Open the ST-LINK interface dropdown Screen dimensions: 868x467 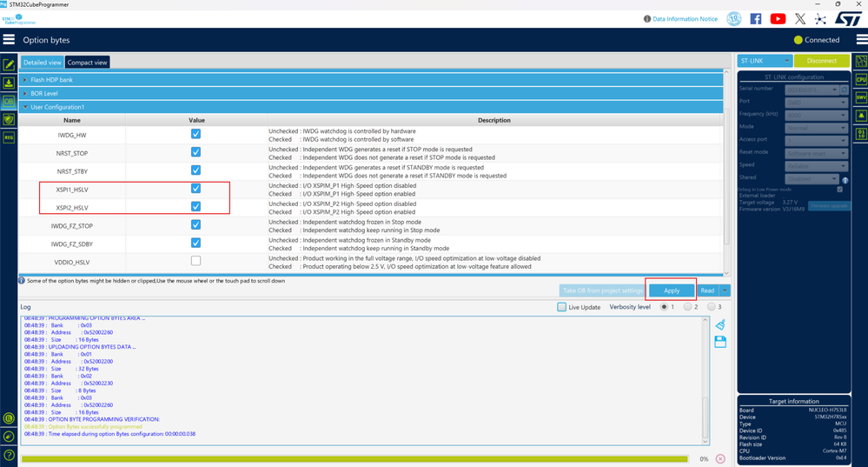765,60
